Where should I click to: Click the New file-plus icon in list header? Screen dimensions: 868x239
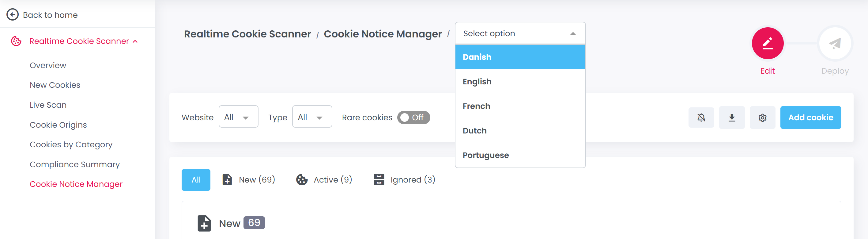point(204,223)
